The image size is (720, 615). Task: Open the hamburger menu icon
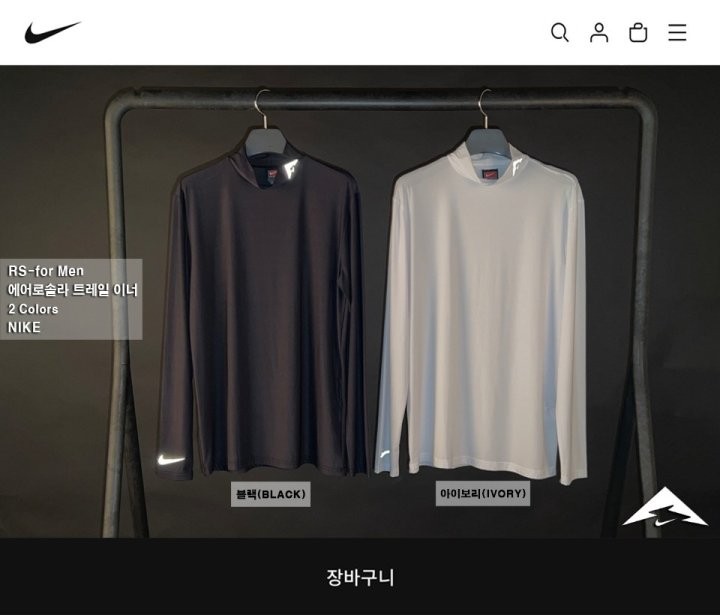pyautogui.click(x=677, y=33)
